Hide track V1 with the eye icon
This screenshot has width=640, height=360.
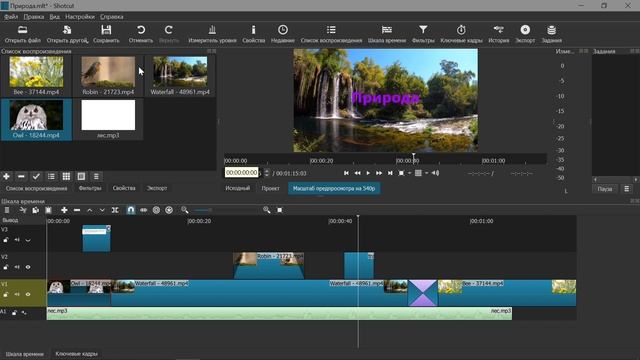coord(28,294)
